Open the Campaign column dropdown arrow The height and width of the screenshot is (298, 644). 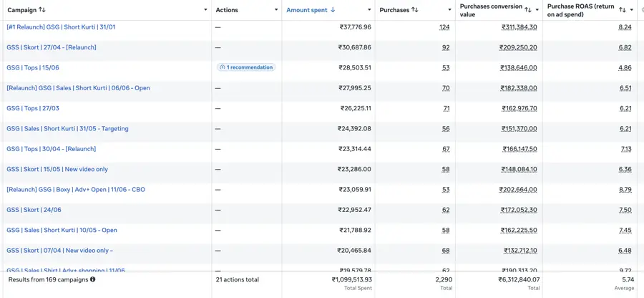205,10
